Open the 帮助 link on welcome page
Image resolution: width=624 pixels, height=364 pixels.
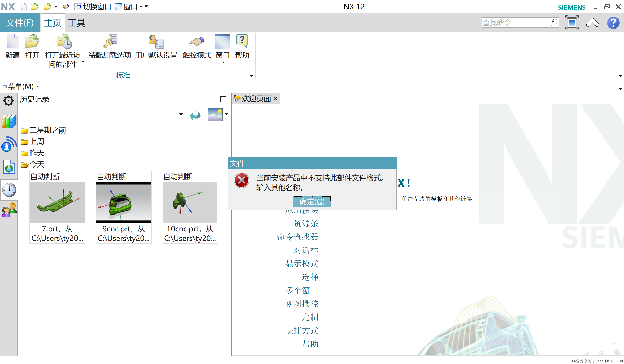[x=310, y=344]
